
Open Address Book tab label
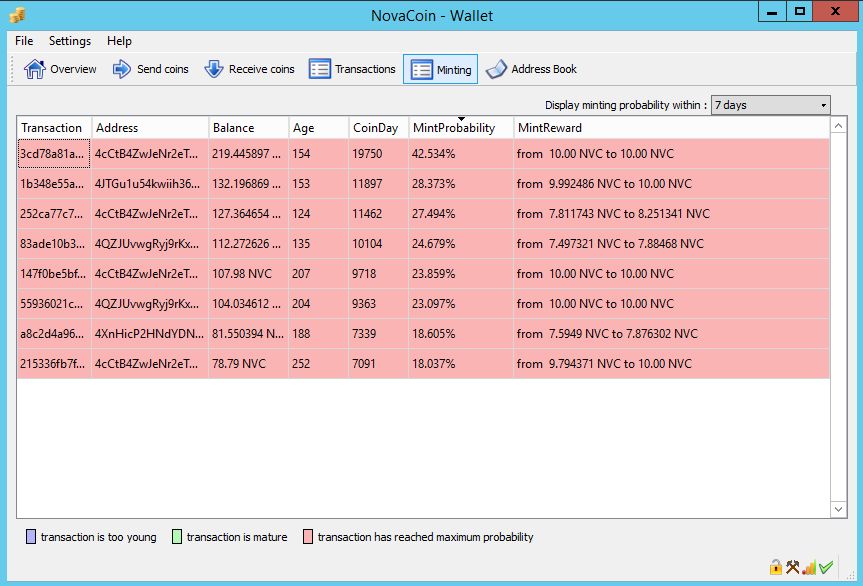(x=544, y=69)
